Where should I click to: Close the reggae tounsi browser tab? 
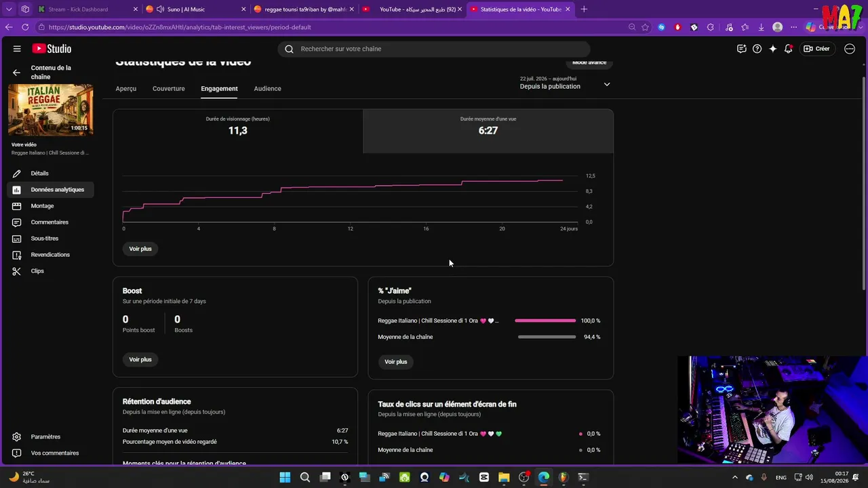click(x=352, y=9)
